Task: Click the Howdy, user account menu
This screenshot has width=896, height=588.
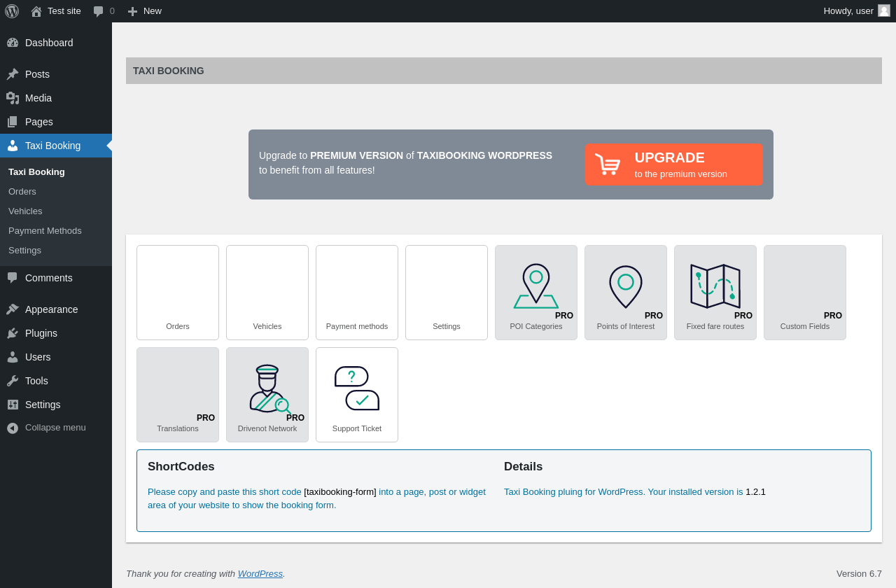Action: click(857, 11)
